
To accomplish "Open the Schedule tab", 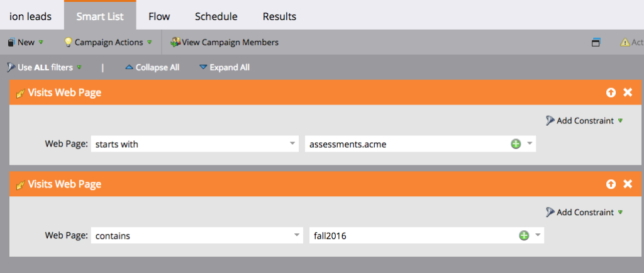I will [x=216, y=16].
